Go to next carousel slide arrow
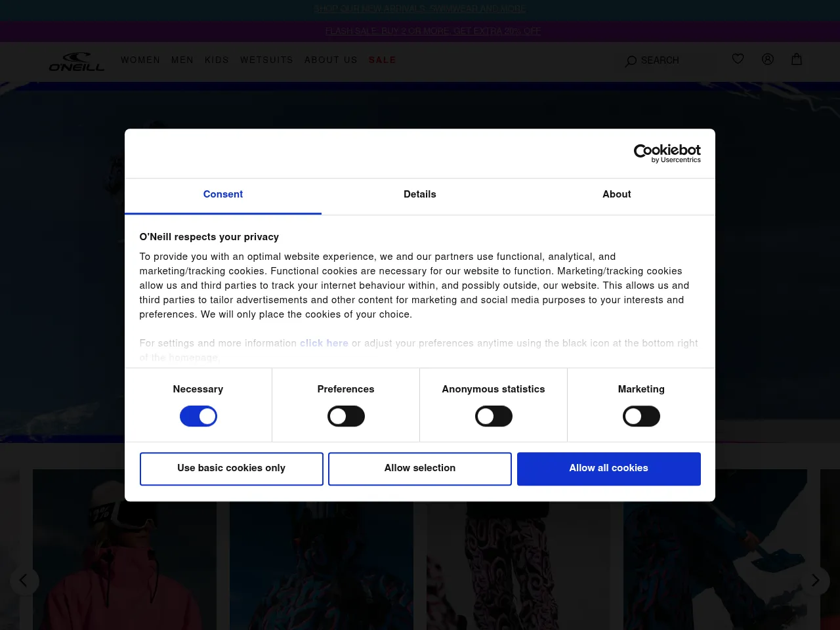Screen dimensions: 840x630 pyautogui.click(x=815, y=581)
